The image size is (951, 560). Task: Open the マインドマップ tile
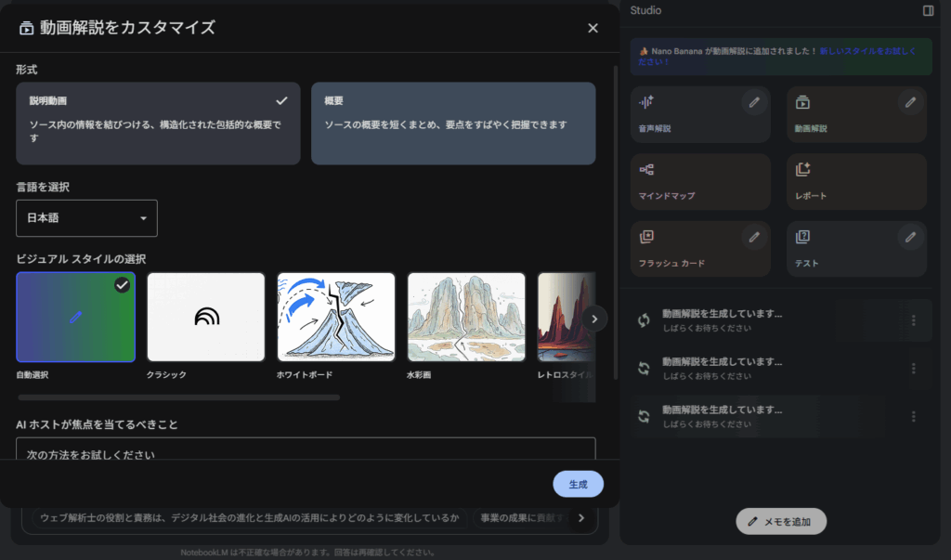tap(700, 180)
